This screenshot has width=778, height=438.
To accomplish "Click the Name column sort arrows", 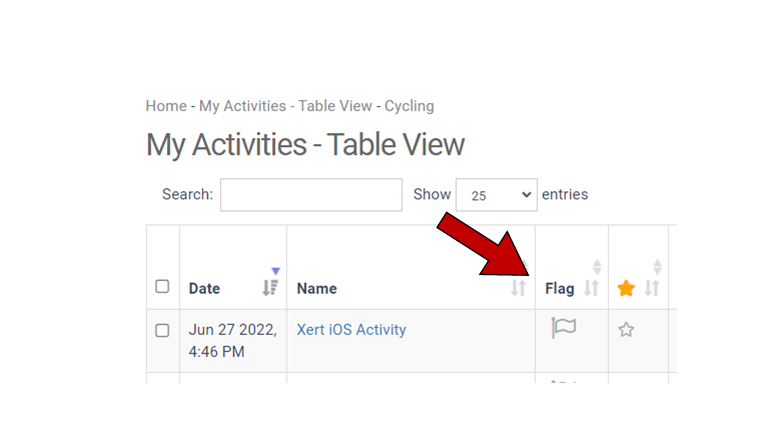I will [518, 288].
